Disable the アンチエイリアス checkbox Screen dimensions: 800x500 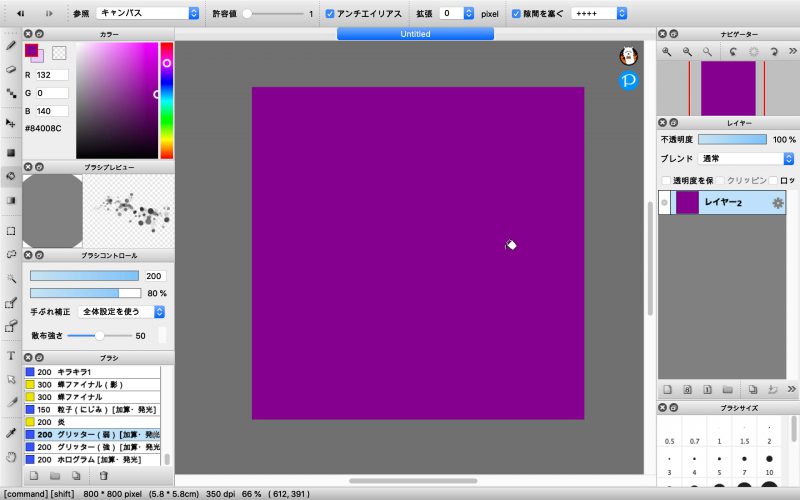point(331,14)
